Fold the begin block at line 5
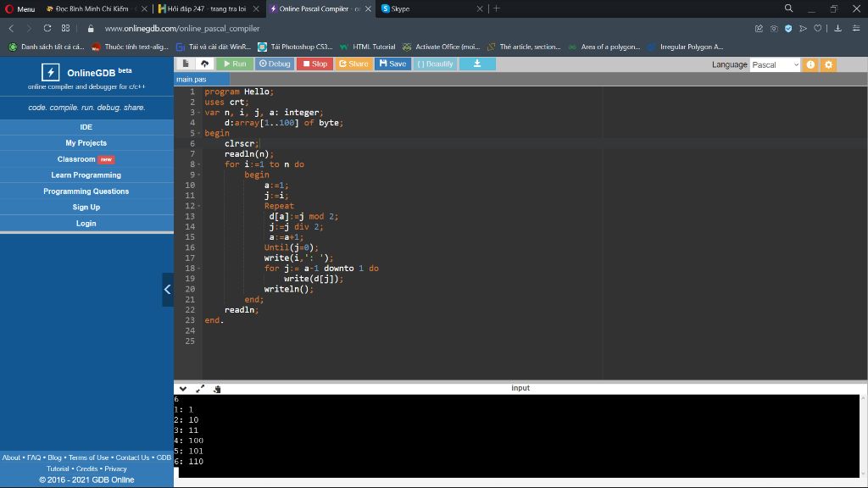The image size is (868, 488). tap(199, 133)
